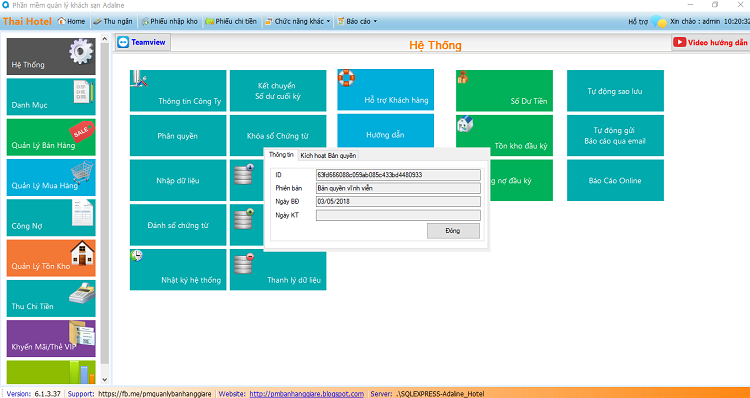
Task: Open Video hướng dẫn YouTube button
Action: pyautogui.click(x=711, y=42)
